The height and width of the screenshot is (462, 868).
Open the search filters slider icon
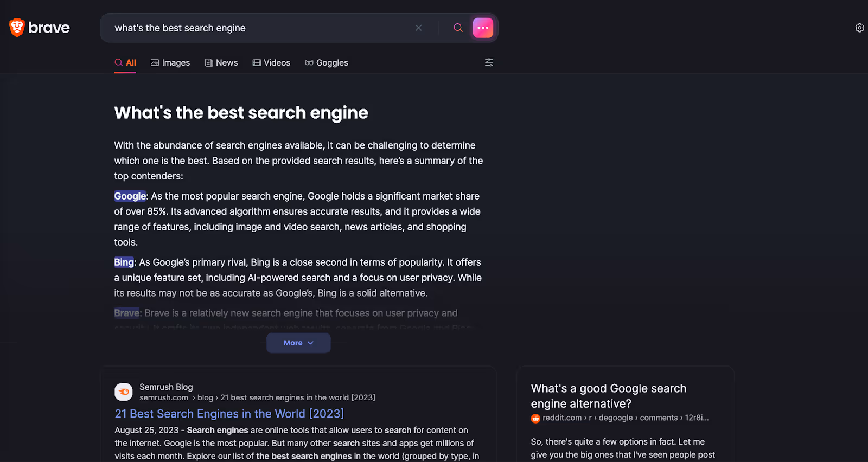click(x=489, y=62)
